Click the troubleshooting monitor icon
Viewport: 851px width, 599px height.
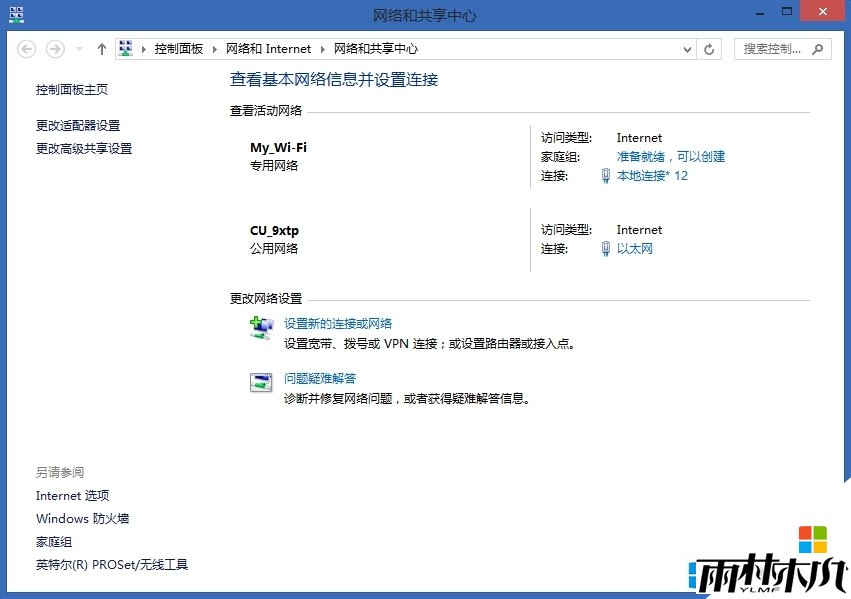click(261, 382)
